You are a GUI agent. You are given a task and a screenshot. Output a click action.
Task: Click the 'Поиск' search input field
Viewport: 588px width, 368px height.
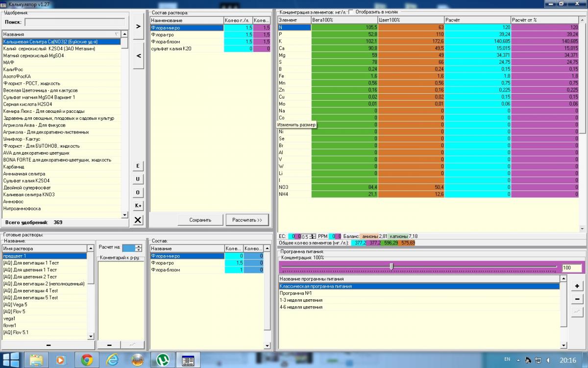pyautogui.click(x=74, y=22)
